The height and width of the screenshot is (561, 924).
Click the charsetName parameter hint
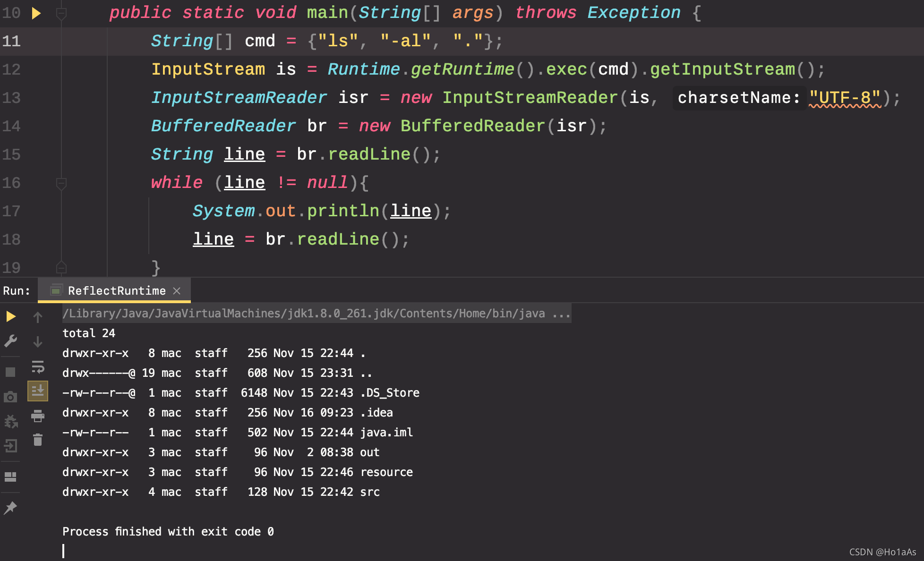(x=739, y=98)
